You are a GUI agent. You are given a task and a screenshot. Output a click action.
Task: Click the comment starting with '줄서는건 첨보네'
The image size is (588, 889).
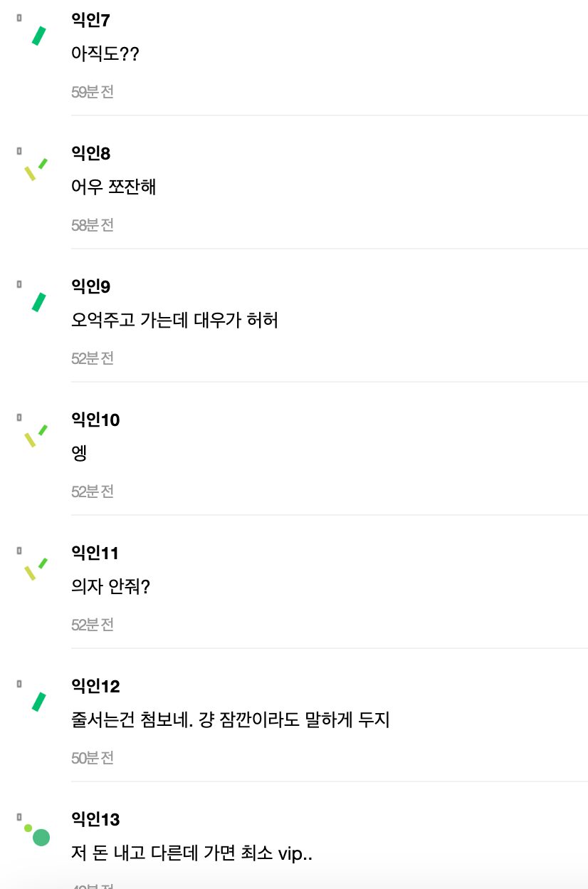pyautogui.click(x=230, y=720)
